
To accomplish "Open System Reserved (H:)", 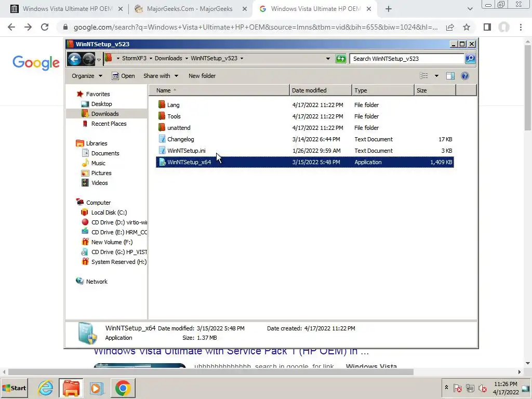I will tap(114, 262).
